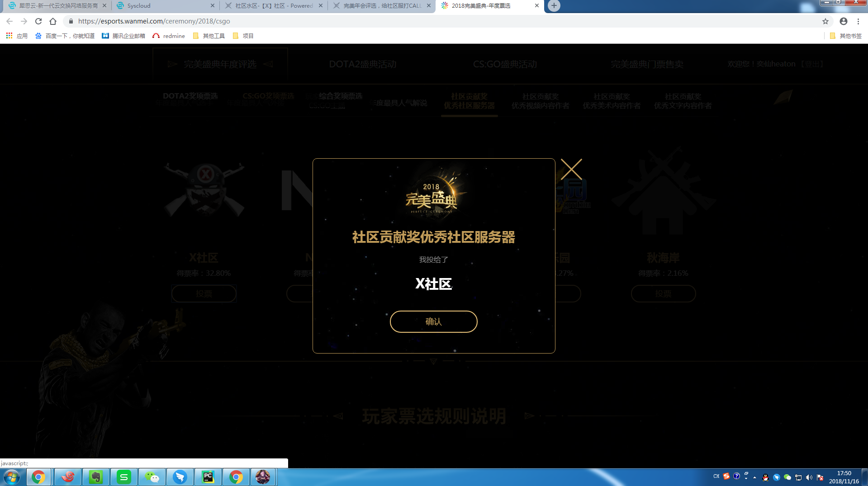Viewport: 868px width, 486px height.
Task: Expand hidden system tray icons
Action: coord(754,476)
